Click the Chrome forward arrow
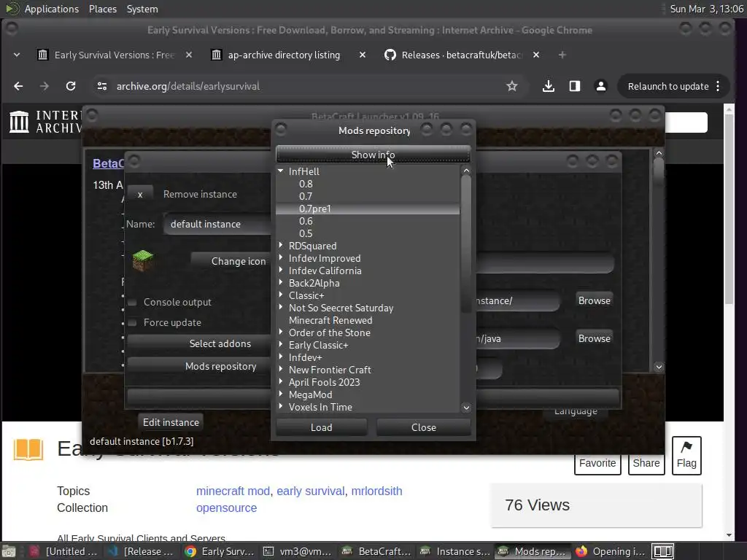747x560 pixels. 44,86
